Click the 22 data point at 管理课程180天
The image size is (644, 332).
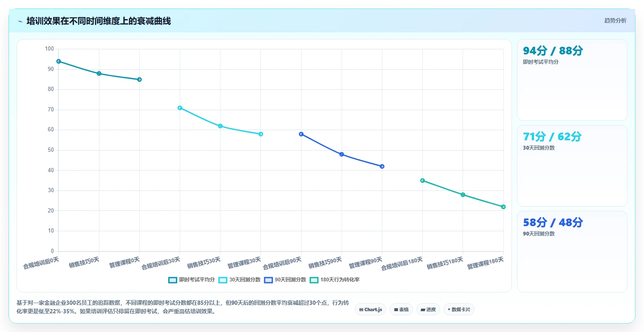pyautogui.click(x=503, y=207)
